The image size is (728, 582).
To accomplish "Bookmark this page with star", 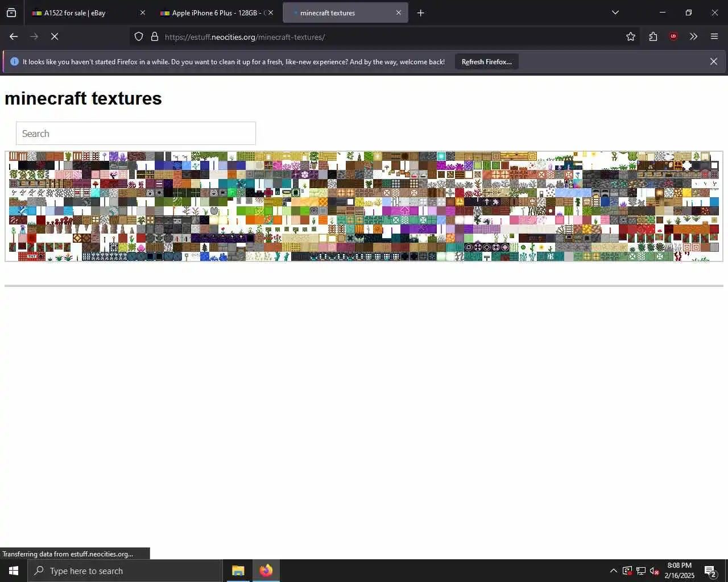I will click(x=631, y=36).
